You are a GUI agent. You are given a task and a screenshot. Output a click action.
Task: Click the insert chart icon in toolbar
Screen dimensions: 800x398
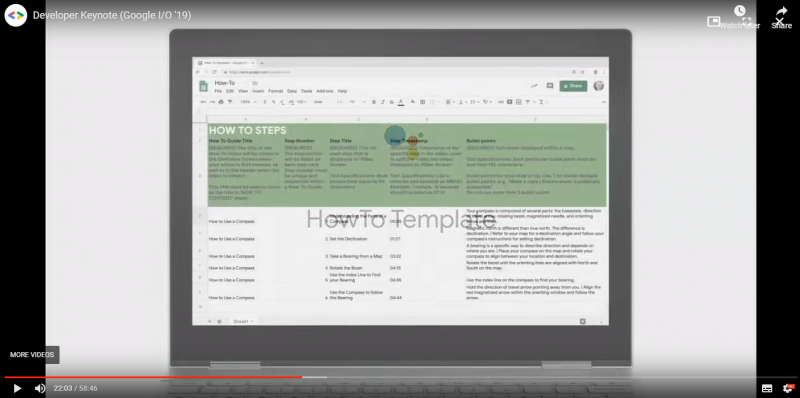518,102
